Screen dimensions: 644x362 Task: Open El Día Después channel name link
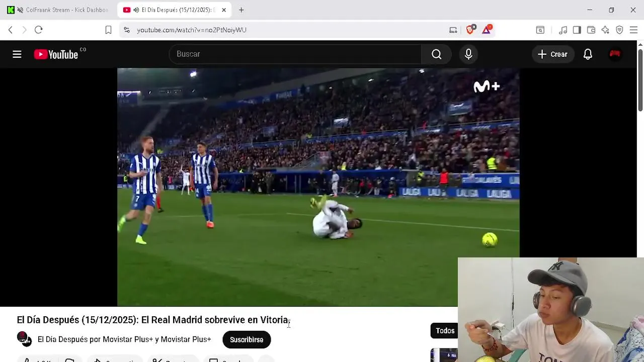(124, 339)
